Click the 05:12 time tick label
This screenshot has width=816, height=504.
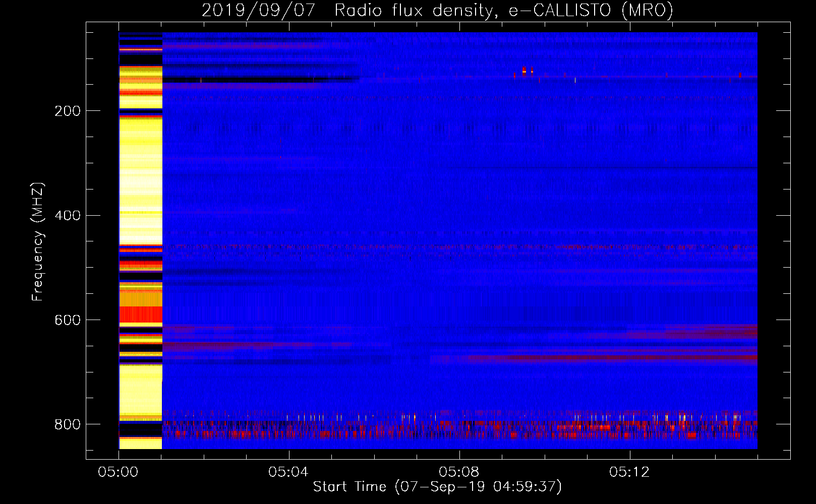point(629,472)
